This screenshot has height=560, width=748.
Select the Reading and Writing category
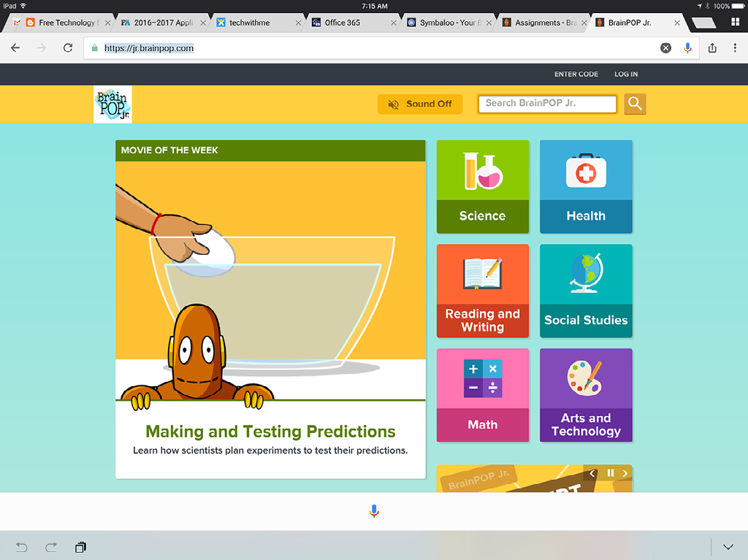[x=482, y=291]
